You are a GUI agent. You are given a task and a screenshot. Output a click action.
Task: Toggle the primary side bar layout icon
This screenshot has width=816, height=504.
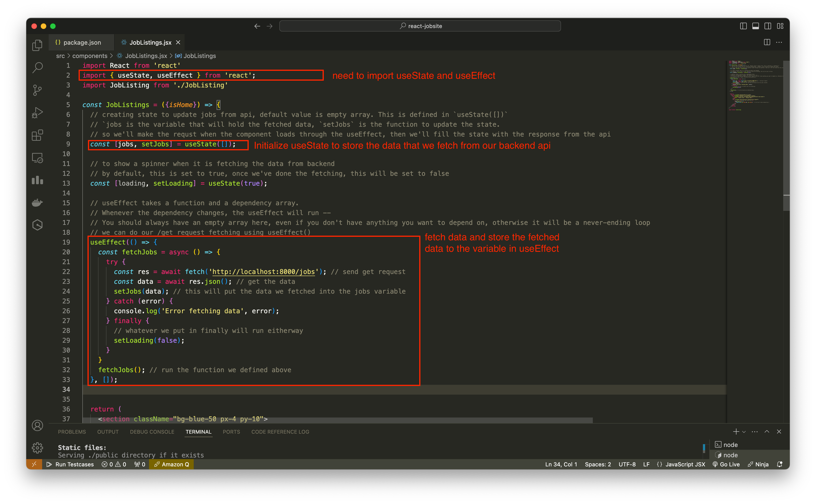[743, 26]
